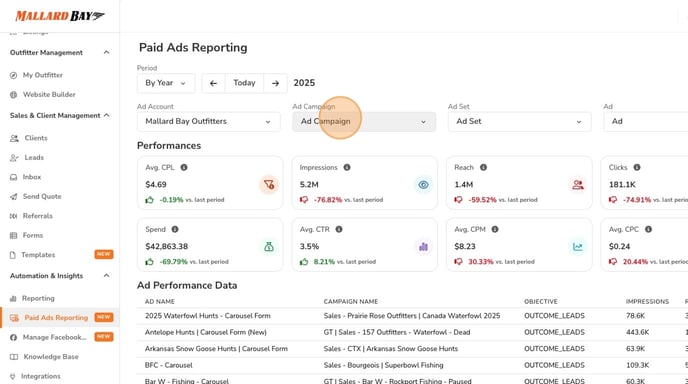Click the Integrations plug icon

point(13,377)
